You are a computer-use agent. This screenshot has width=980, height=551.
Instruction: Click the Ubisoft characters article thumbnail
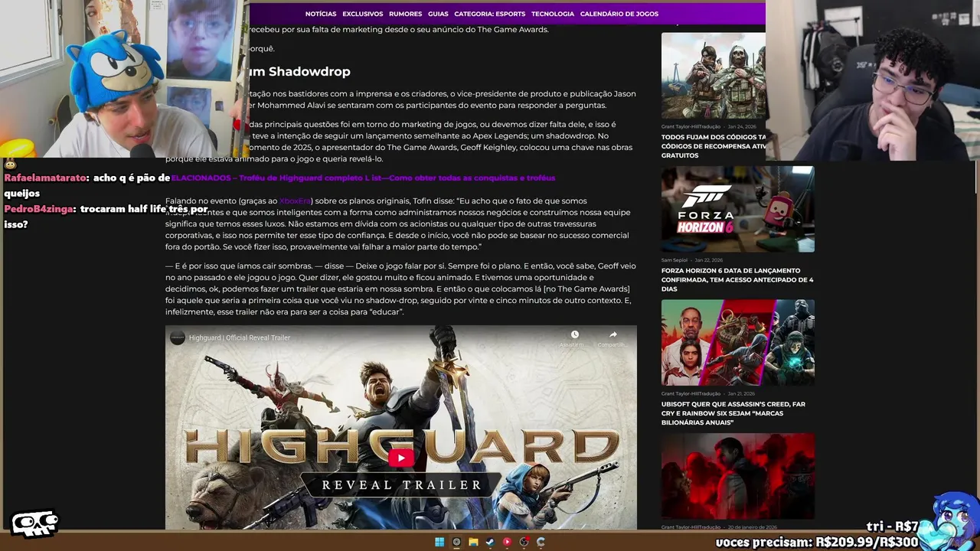pyautogui.click(x=738, y=343)
